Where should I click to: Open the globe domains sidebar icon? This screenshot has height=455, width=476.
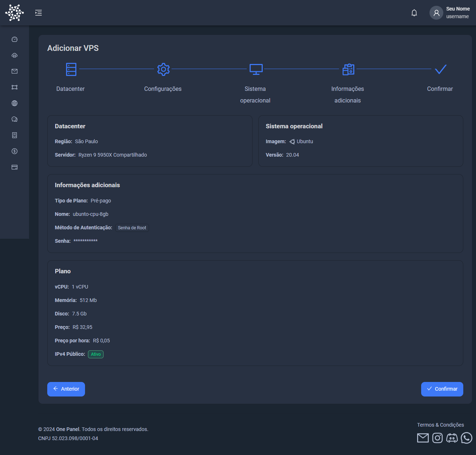[15, 103]
